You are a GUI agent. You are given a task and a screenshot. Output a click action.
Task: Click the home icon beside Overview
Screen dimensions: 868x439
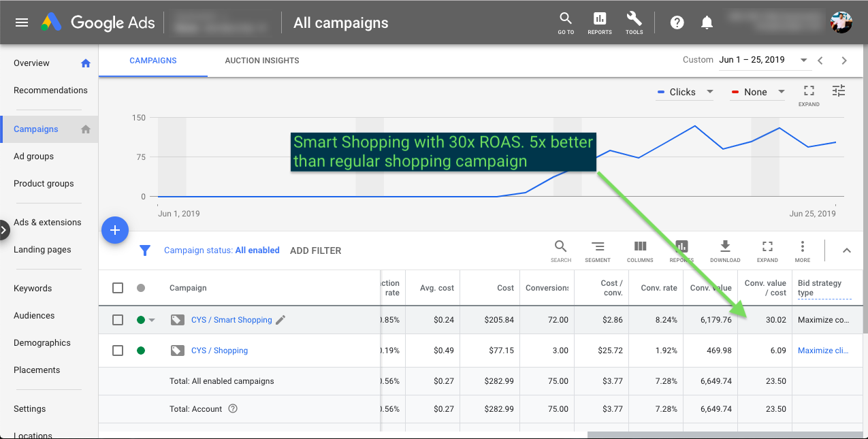[x=86, y=63]
